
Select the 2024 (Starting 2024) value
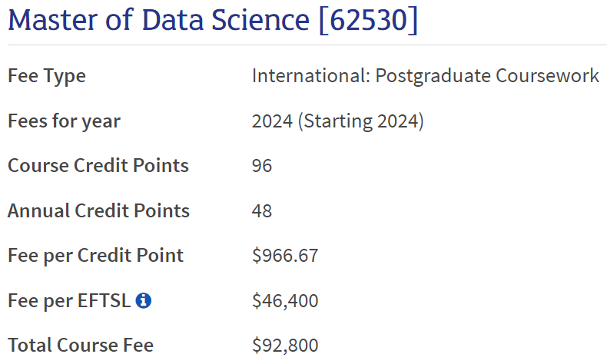tap(338, 121)
